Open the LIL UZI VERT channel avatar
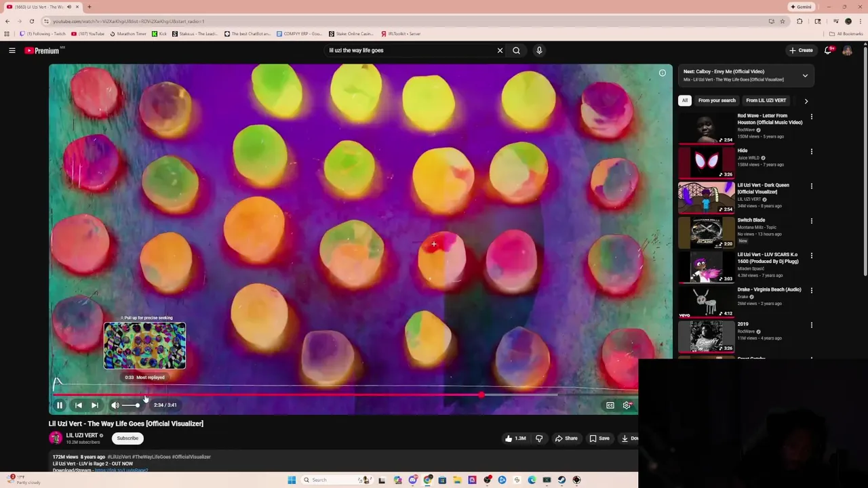 click(56, 439)
